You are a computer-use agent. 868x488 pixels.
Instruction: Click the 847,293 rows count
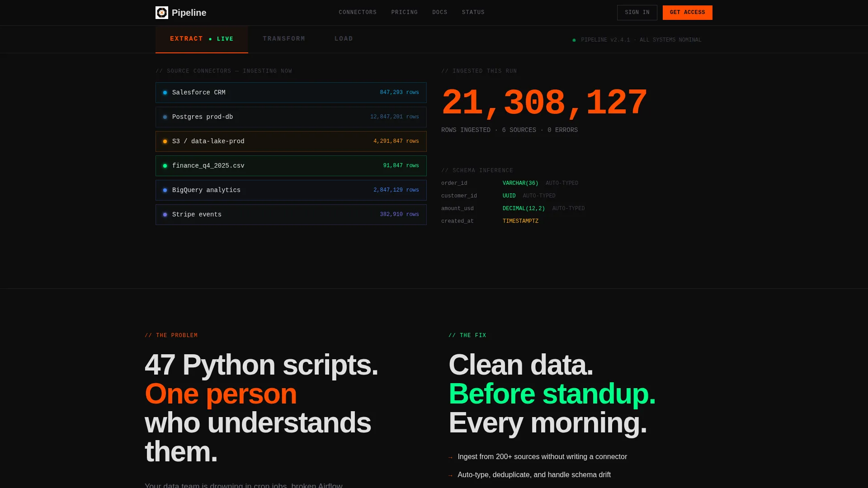click(399, 93)
